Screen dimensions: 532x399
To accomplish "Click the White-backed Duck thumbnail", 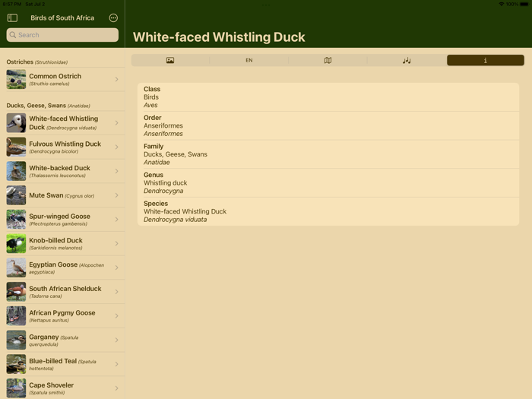I will point(16,171).
